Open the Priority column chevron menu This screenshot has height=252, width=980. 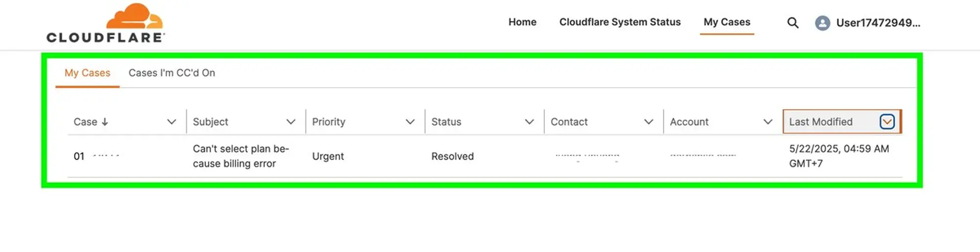pos(410,122)
